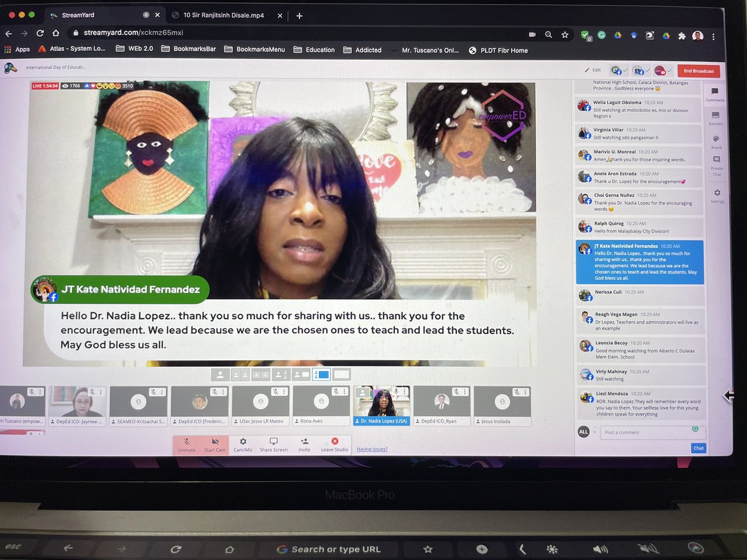Click the Having issues? link
The height and width of the screenshot is (560, 747).
(x=372, y=449)
